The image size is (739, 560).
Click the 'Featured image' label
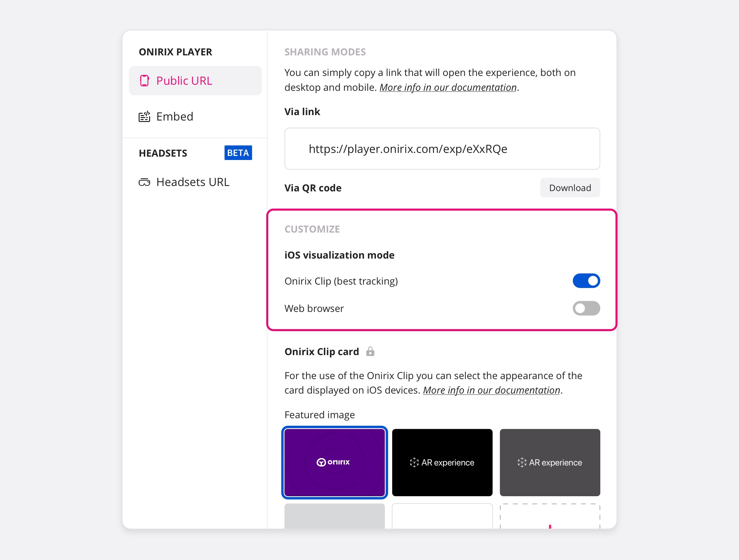tap(320, 415)
